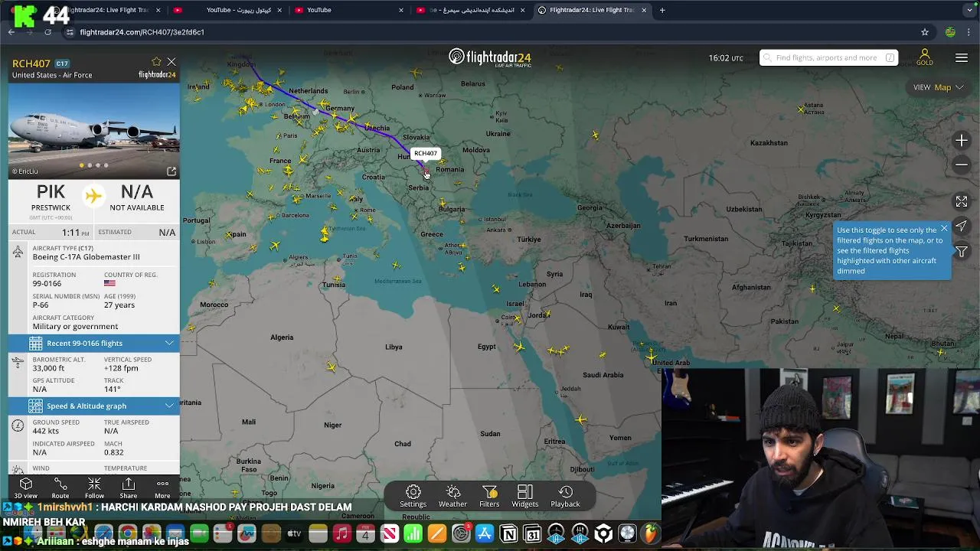Dismiss the filter toggle tooltip

[x=944, y=228]
